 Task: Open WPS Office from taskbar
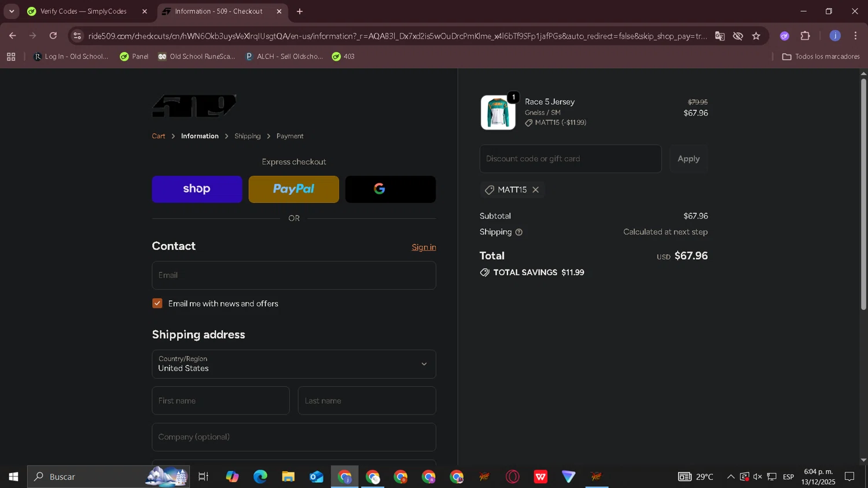pos(540,477)
